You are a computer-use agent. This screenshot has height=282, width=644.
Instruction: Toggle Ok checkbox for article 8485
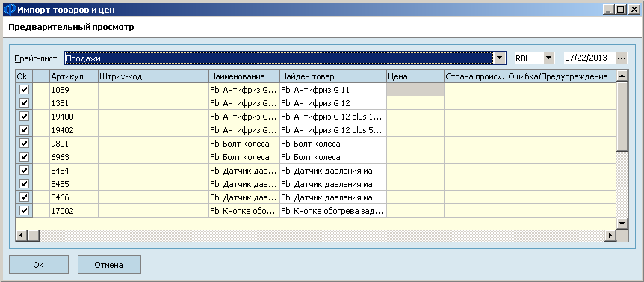(x=24, y=184)
